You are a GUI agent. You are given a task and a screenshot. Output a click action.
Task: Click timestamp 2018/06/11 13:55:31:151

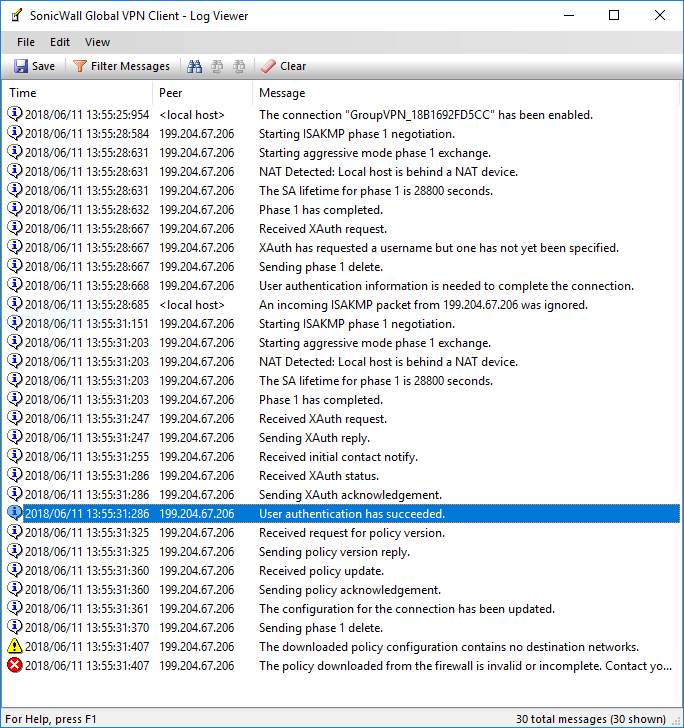point(87,324)
